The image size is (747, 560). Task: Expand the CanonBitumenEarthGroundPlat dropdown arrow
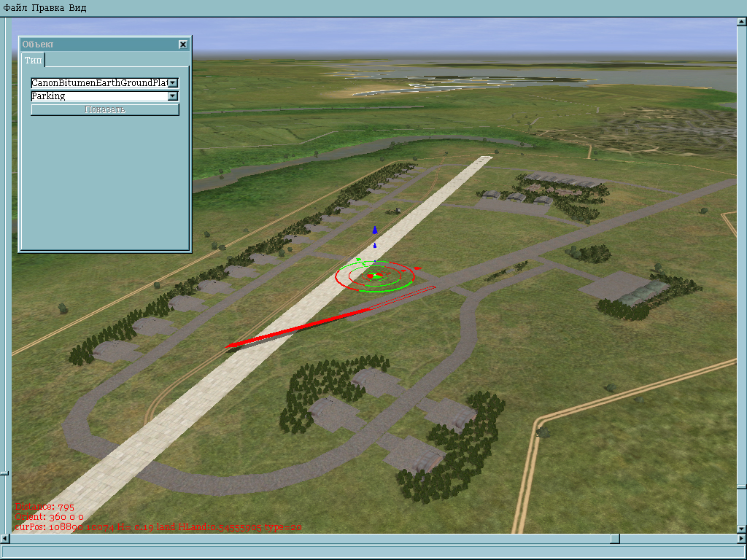click(173, 83)
